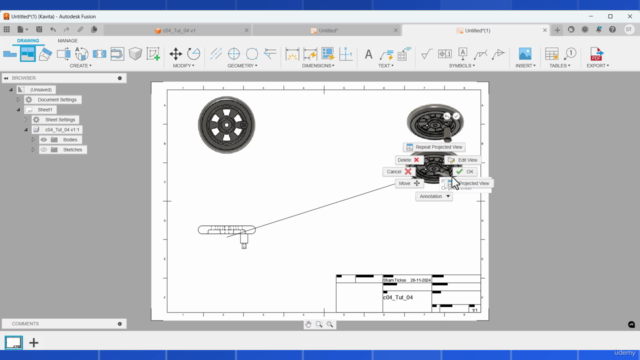Choose Cancel in the marking menu
The height and width of the screenshot is (360, 640).
pos(398,172)
